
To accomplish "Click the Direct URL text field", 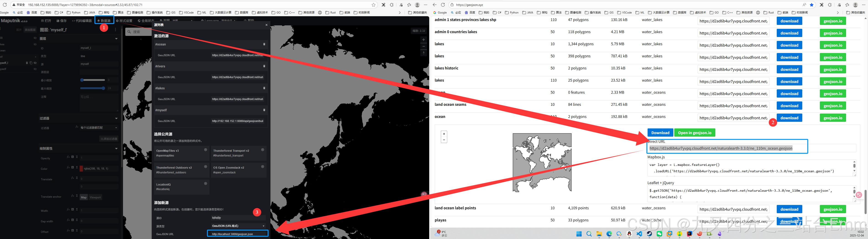I will point(752,148).
